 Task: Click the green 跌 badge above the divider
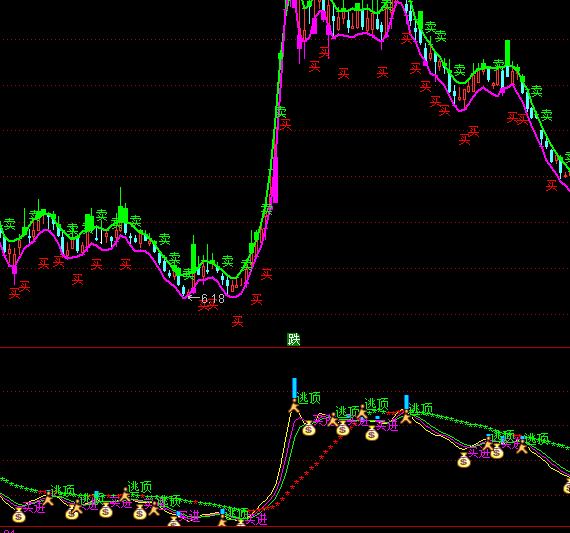293,339
